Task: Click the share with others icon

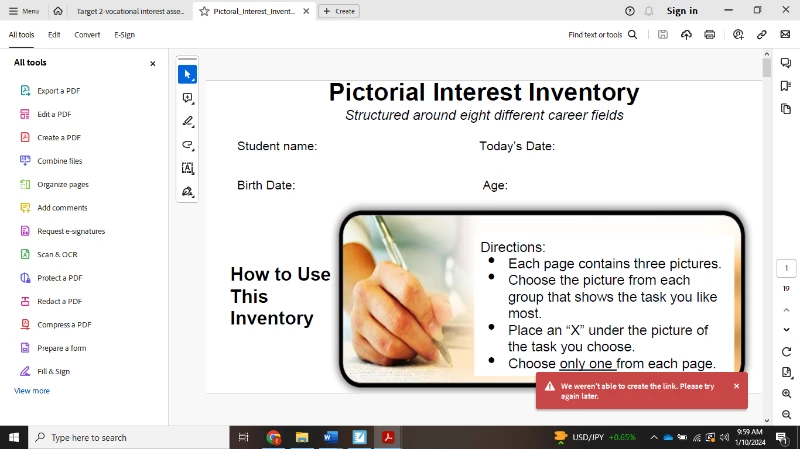Action: (x=738, y=35)
